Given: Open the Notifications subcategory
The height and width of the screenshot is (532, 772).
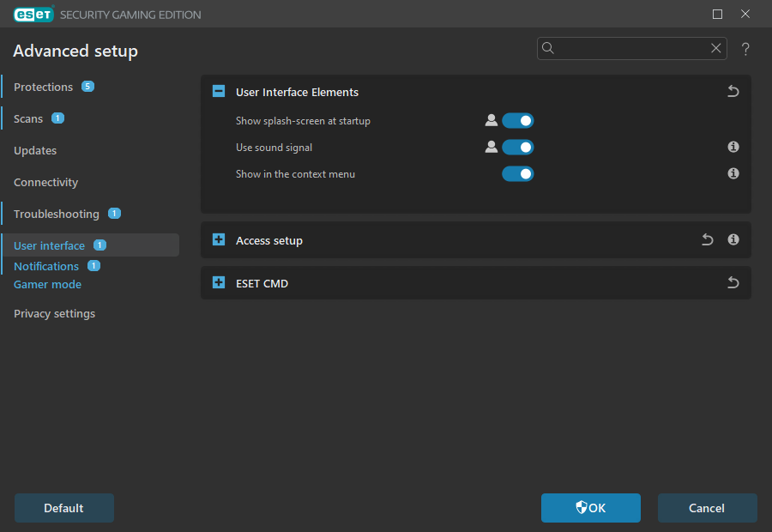Looking at the screenshot, I should pos(46,266).
